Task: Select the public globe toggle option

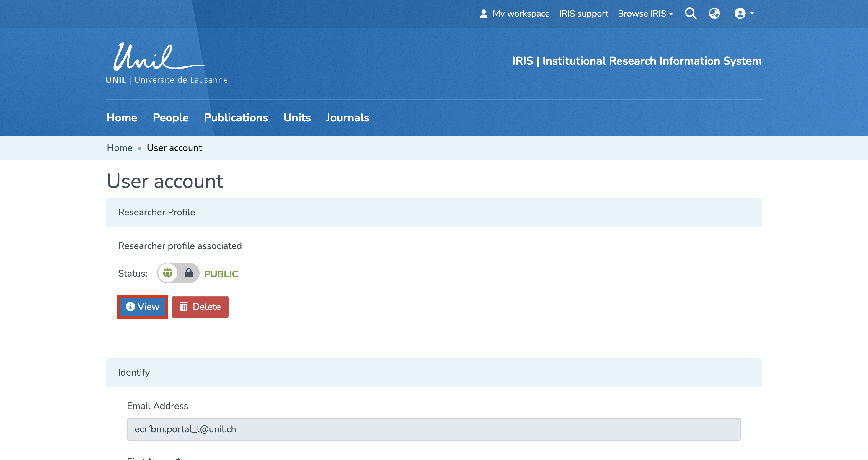Action: 167,273
